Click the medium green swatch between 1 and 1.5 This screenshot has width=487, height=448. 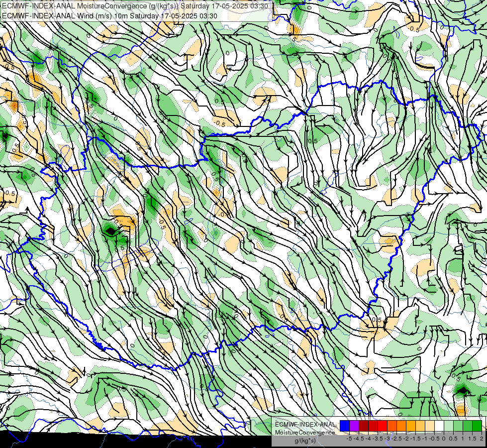point(468,426)
